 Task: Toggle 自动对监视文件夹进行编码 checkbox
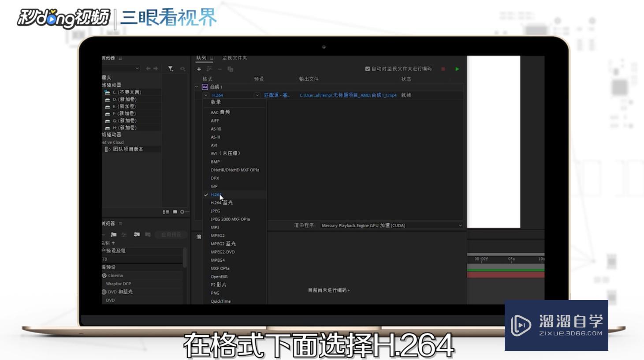click(367, 69)
